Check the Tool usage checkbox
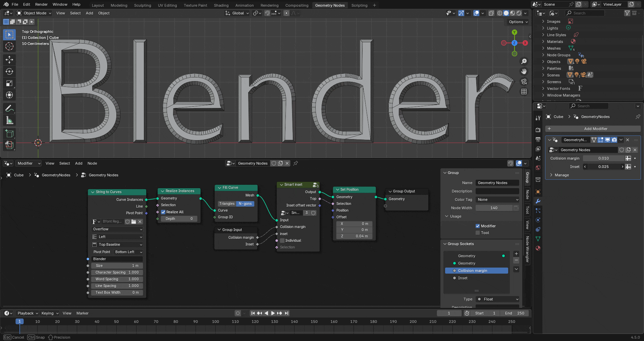 coord(478,233)
